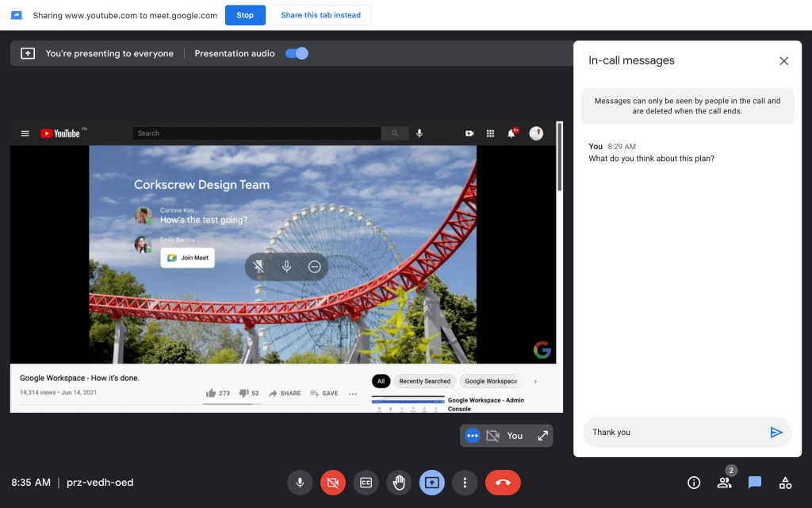Open the Activities icon

coord(785,483)
